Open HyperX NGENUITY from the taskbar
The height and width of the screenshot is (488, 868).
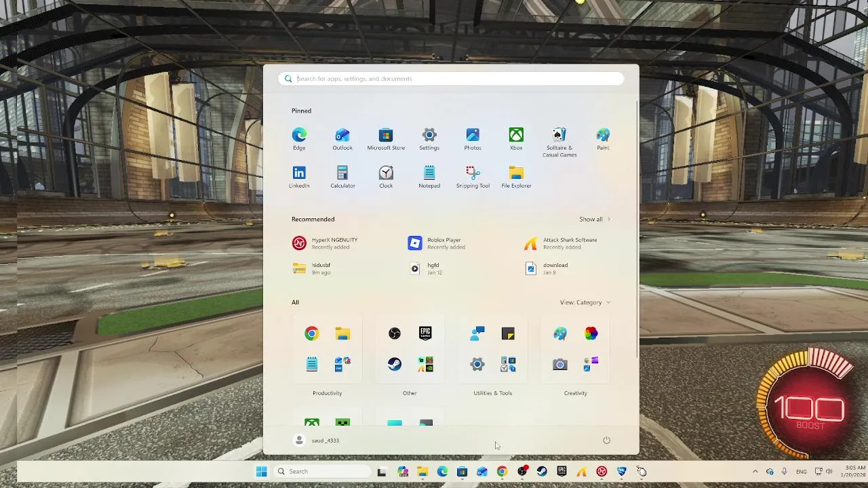601,472
